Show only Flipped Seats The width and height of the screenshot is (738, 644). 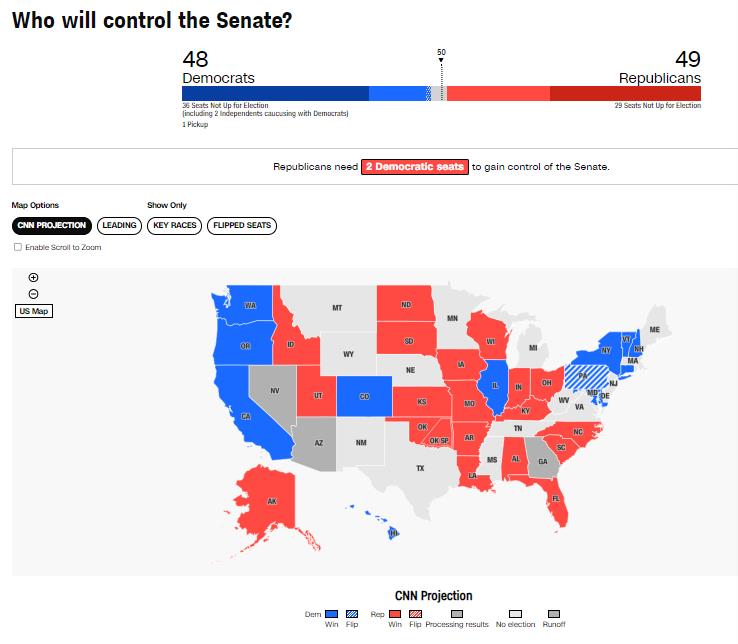click(242, 226)
